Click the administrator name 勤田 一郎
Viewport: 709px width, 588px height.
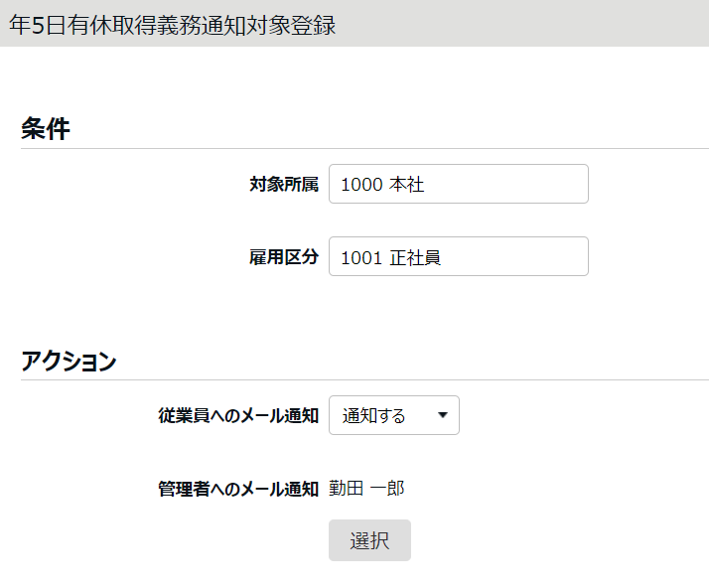coord(367,488)
